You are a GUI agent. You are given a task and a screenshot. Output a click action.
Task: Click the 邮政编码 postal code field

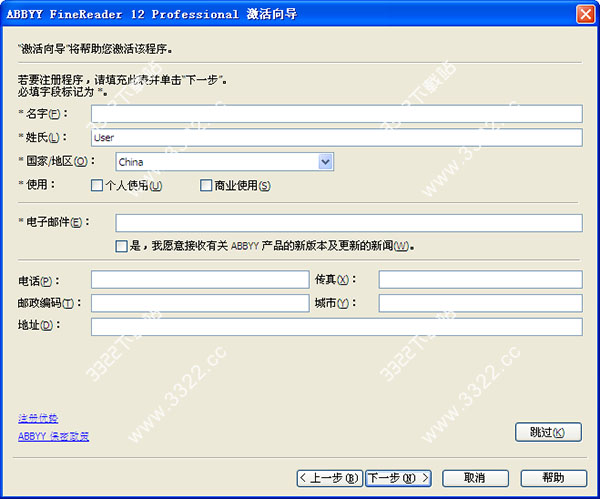200,303
